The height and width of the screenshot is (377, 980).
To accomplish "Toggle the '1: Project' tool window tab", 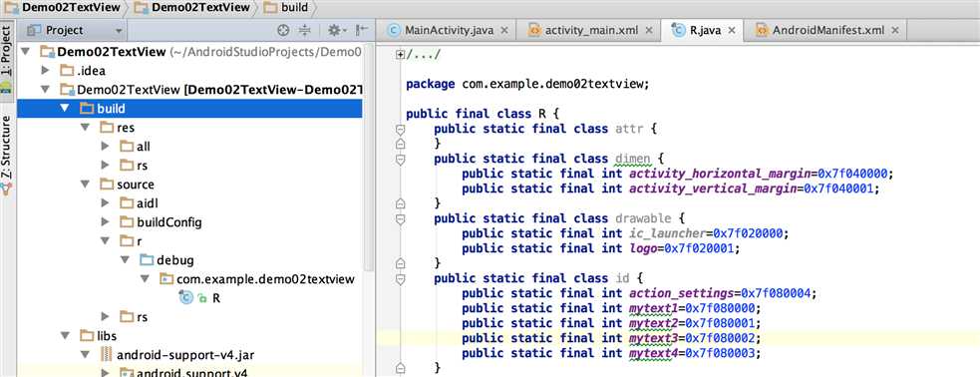I will pos(6,61).
